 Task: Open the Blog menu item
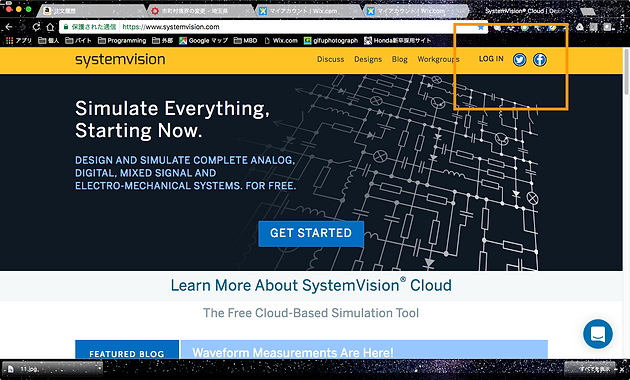[x=399, y=59]
